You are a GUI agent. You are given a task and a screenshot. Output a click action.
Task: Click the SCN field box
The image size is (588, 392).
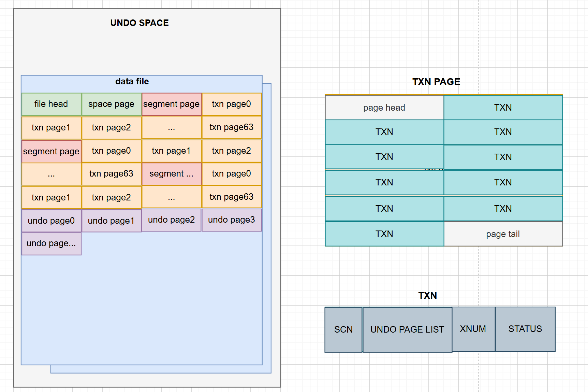pos(343,330)
